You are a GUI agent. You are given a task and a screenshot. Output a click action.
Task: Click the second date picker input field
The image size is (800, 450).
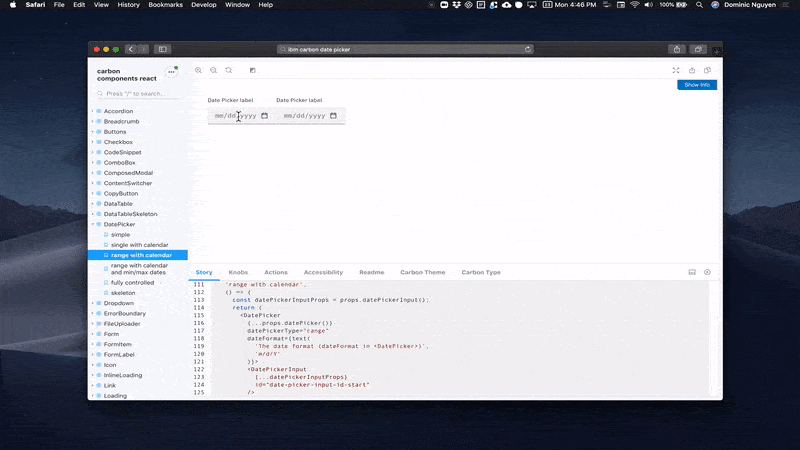(310, 116)
